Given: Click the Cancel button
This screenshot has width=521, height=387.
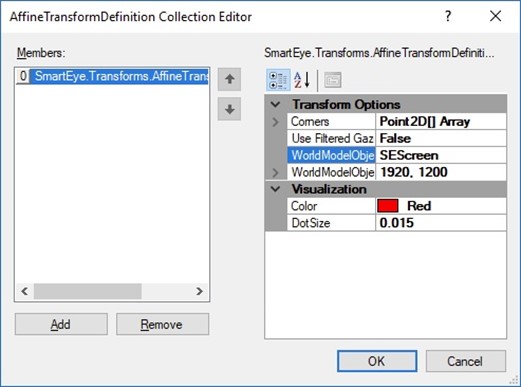Looking at the screenshot, I should pos(466,361).
